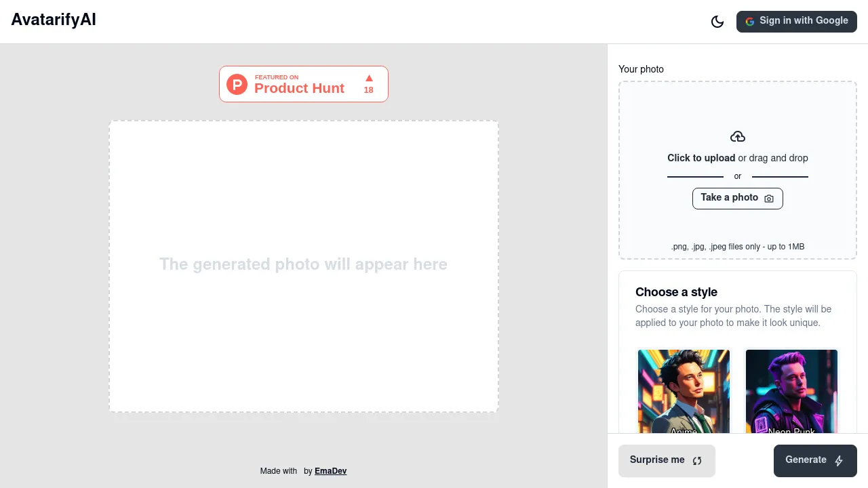Open the EmaDev footer link
This screenshot has width=868, height=488.
(330, 471)
